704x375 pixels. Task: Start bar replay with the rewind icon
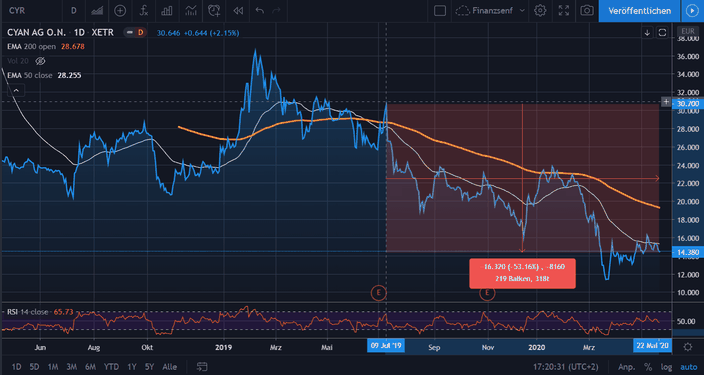(238, 10)
